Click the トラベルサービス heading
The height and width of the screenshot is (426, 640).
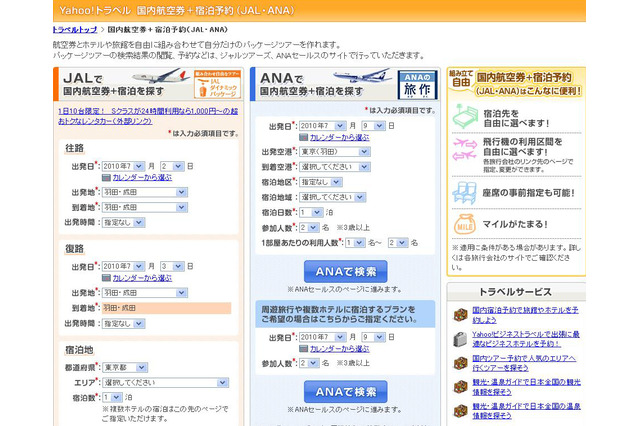point(515,292)
